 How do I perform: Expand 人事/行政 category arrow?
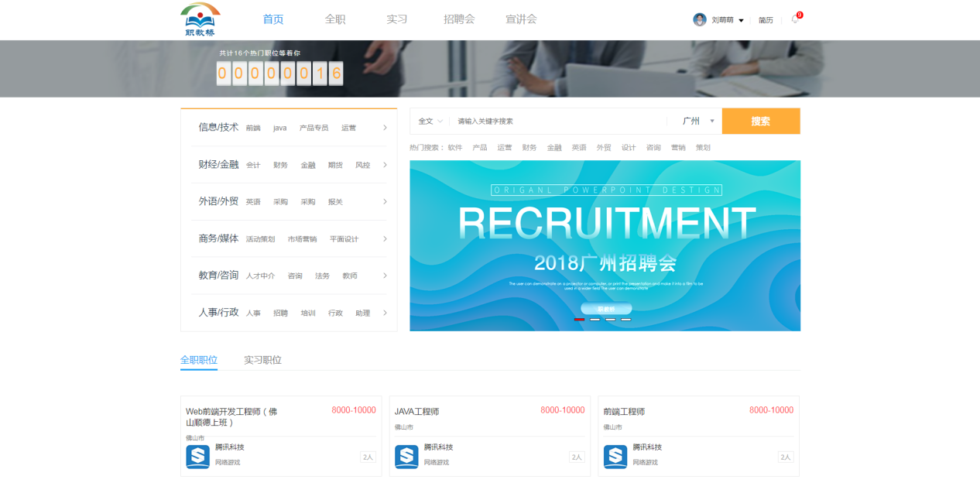385,313
